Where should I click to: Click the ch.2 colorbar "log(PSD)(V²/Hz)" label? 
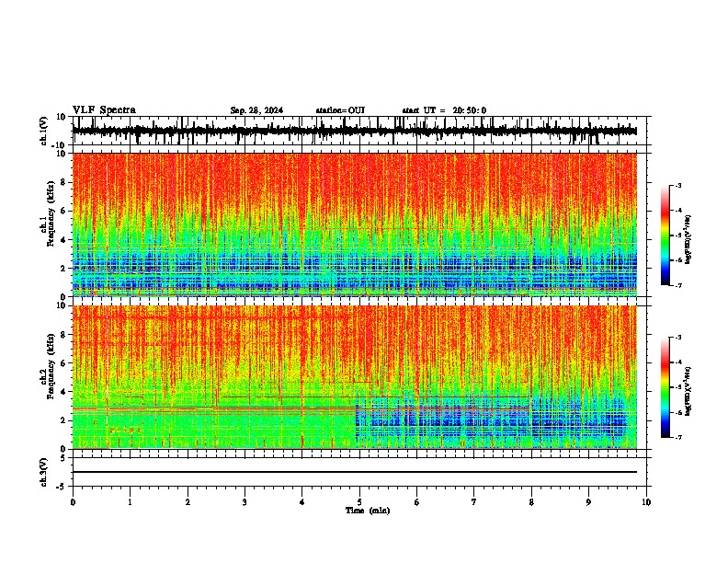tap(688, 391)
